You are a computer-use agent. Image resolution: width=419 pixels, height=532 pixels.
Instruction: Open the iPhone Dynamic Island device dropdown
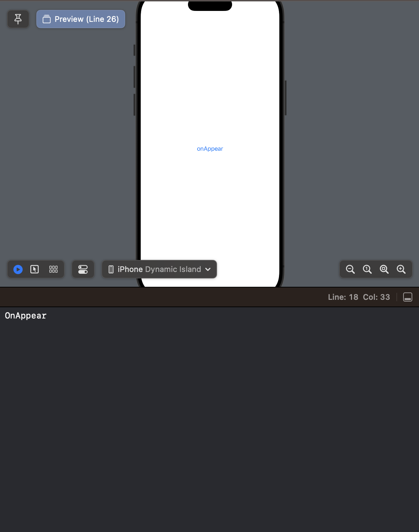159,270
